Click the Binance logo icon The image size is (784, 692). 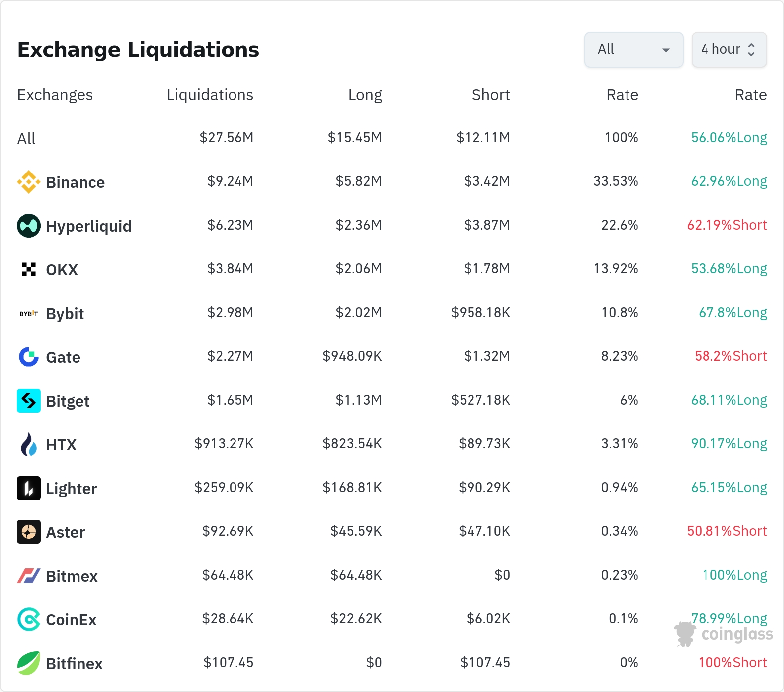point(29,182)
